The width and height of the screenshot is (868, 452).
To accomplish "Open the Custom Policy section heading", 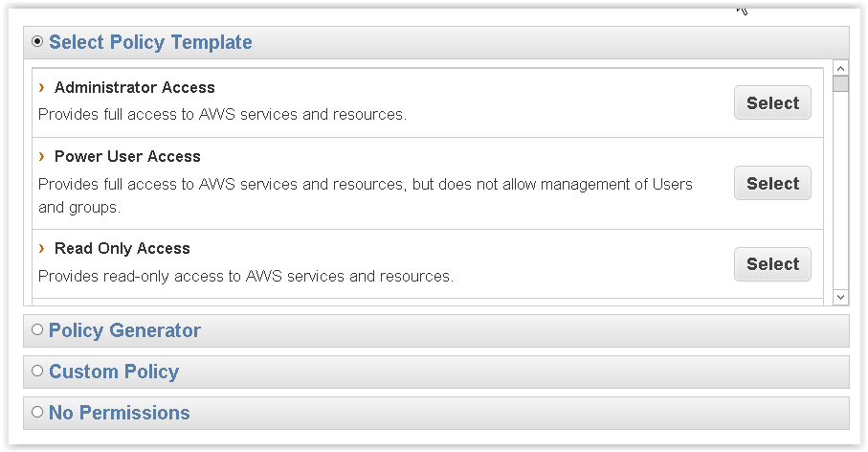I will [x=114, y=372].
